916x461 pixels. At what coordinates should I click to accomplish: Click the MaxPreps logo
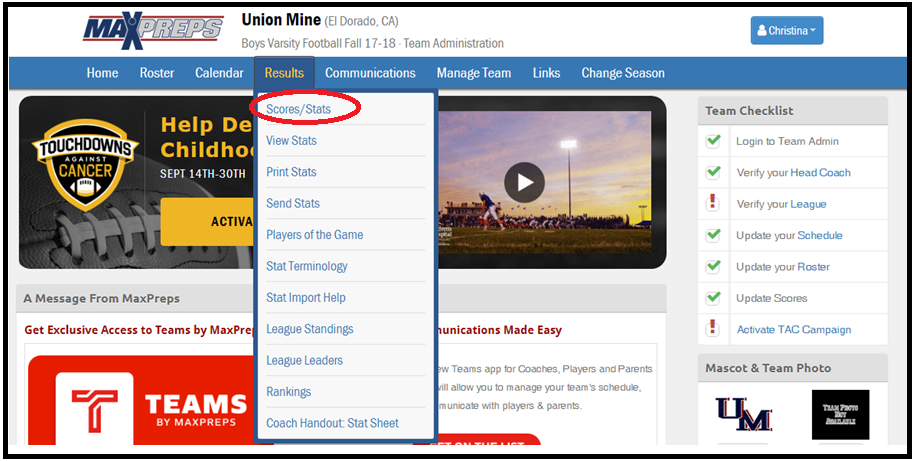152,29
